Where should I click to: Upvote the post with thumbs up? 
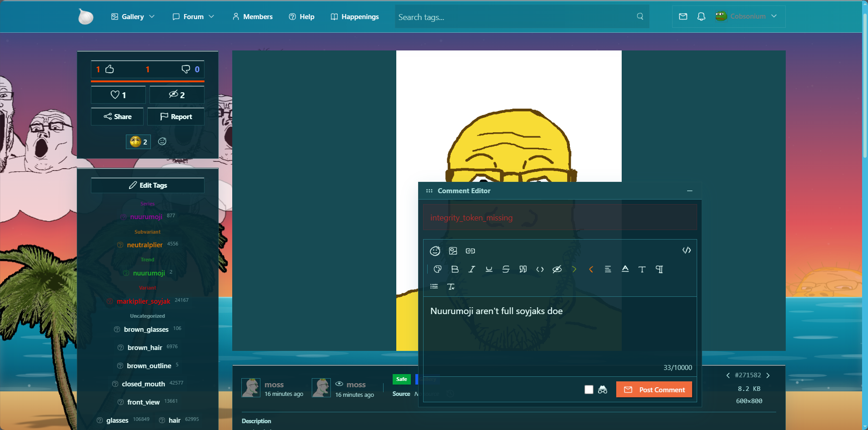point(110,69)
